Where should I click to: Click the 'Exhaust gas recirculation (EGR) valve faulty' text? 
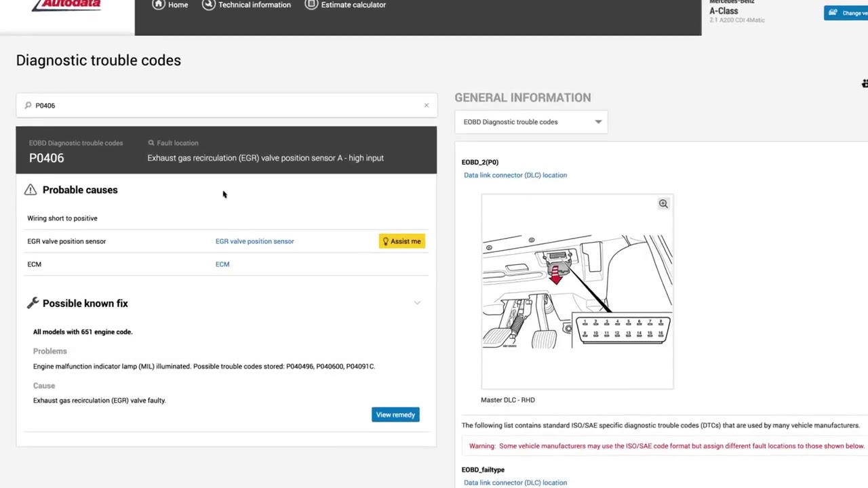pyautogui.click(x=100, y=401)
